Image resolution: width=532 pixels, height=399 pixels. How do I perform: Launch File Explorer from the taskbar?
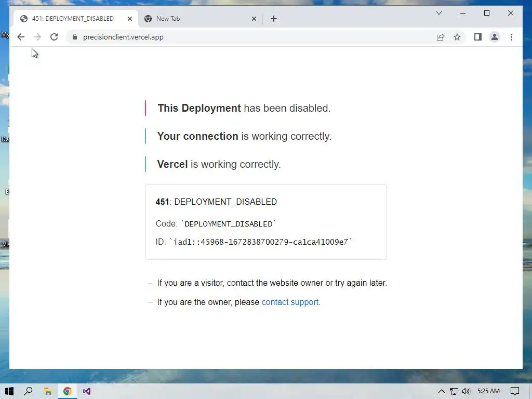48,391
